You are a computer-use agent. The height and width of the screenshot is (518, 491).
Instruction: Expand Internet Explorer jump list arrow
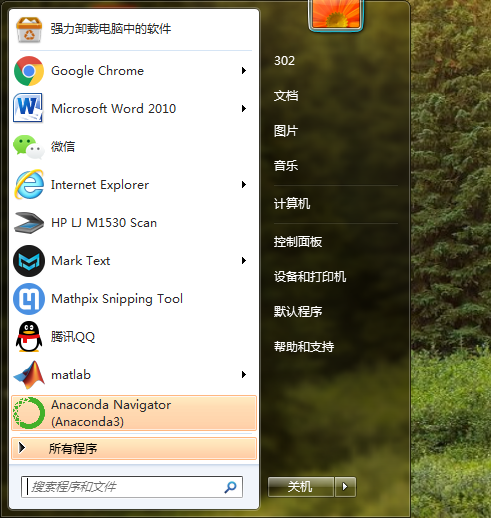pyautogui.click(x=244, y=185)
